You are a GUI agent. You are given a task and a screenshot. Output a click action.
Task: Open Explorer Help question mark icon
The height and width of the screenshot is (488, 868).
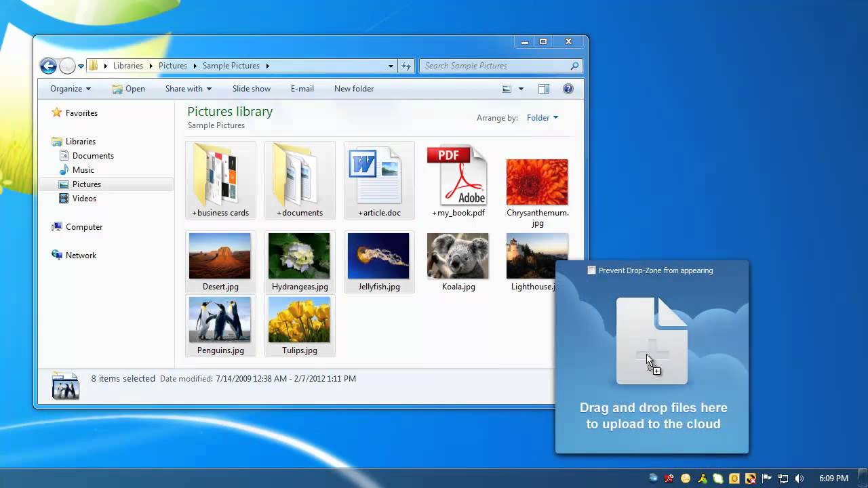tap(568, 89)
